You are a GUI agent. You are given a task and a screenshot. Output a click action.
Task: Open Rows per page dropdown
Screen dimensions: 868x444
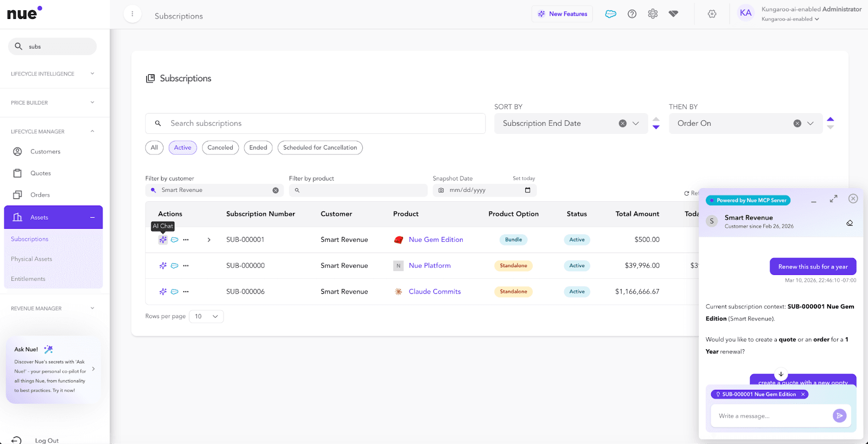pyautogui.click(x=206, y=317)
